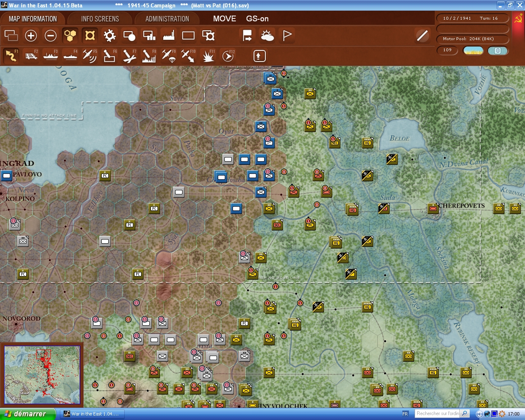Screen dimensions: 525x420
Task: Click the unit-with-circle display icon
Action: tap(129, 36)
